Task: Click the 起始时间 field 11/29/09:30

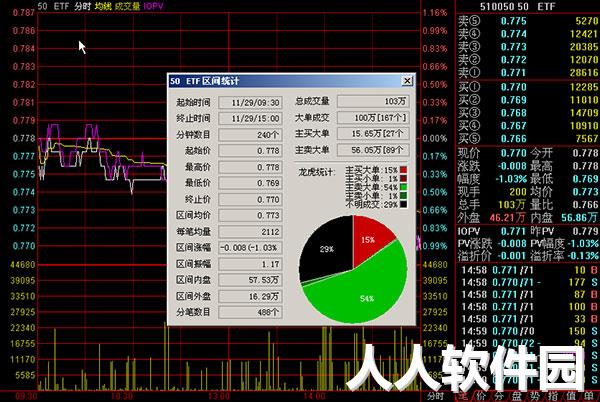Action: click(x=251, y=103)
